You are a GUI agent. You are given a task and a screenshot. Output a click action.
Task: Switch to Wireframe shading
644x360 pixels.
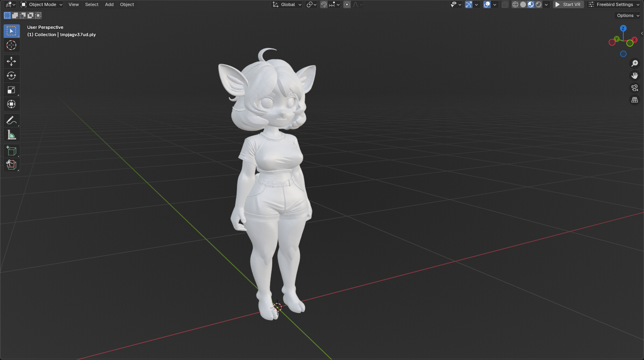click(515, 4)
